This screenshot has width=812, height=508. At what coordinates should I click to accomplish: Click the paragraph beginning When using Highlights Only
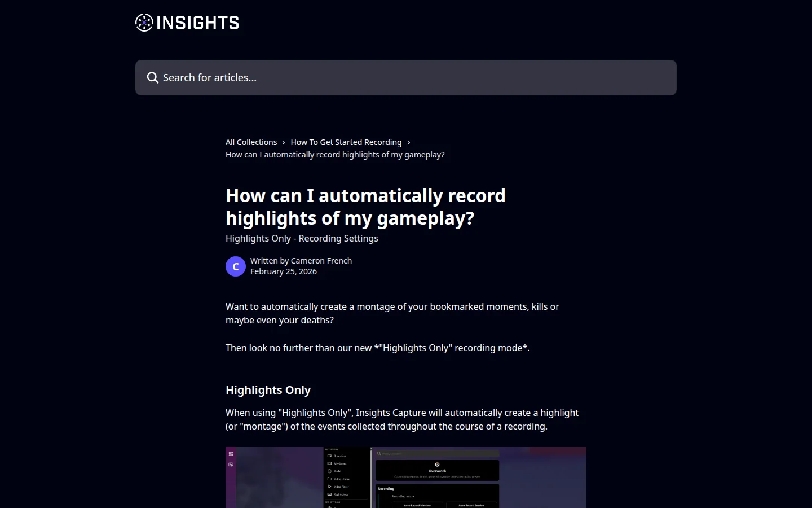click(x=402, y=419)
